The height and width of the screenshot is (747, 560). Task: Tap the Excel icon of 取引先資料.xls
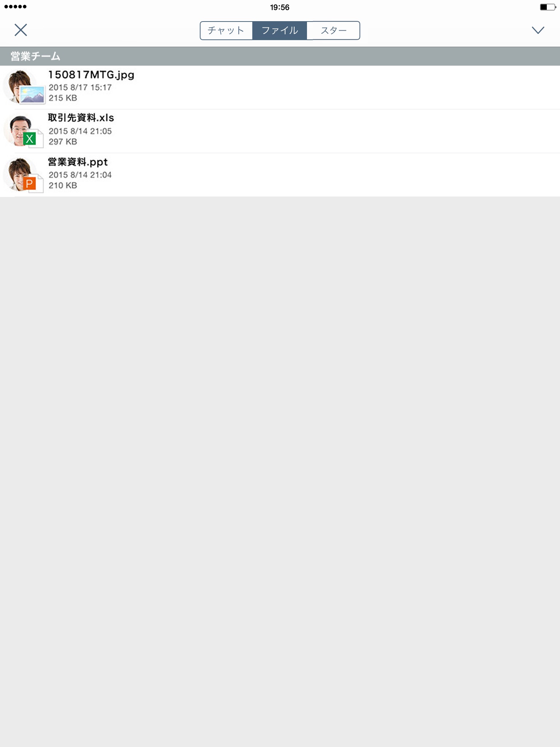[33, 138]
